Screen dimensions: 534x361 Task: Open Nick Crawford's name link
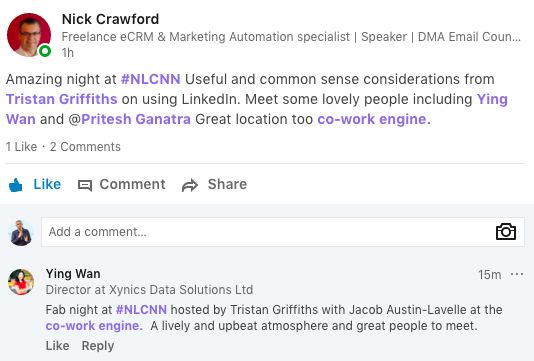(110, 19)
